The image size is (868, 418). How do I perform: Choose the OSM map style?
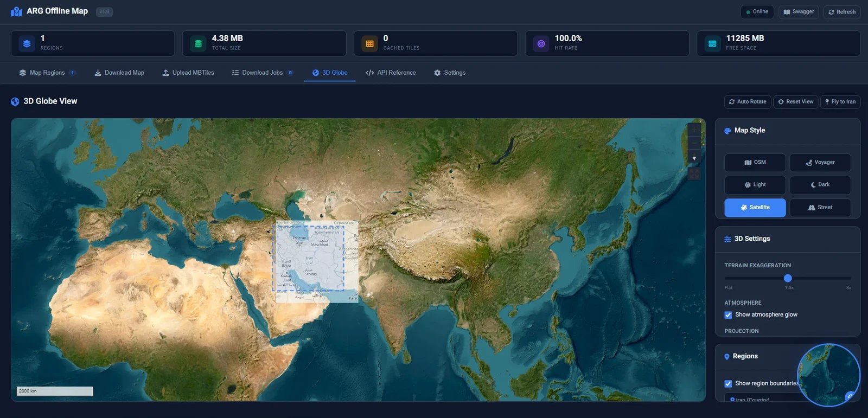755,163
